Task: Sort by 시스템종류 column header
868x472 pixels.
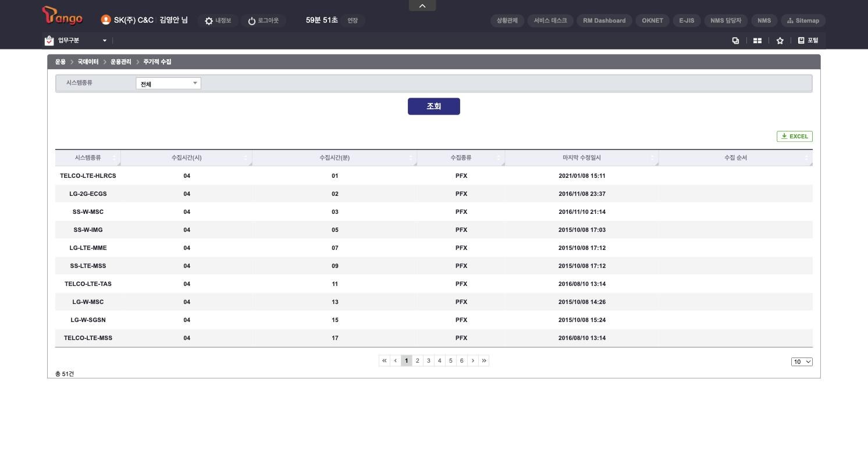Action: pyautogui.click(x=88, y=158)
